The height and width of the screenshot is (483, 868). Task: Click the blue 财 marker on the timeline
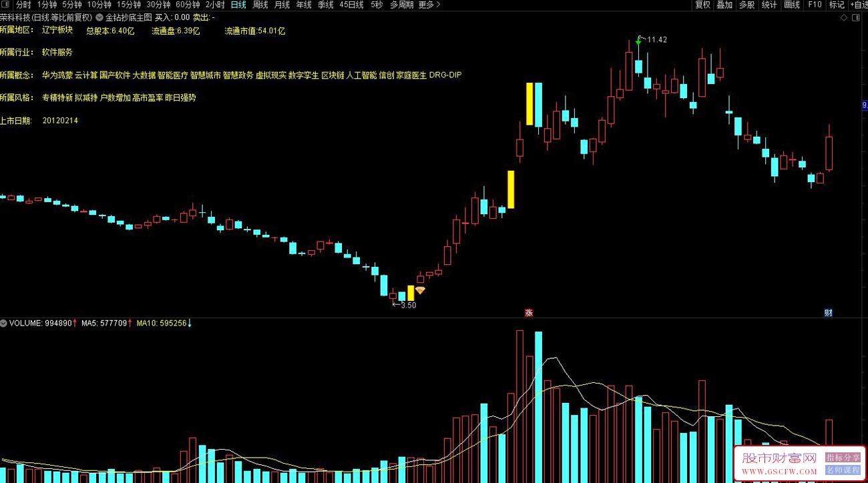[829, 313]
